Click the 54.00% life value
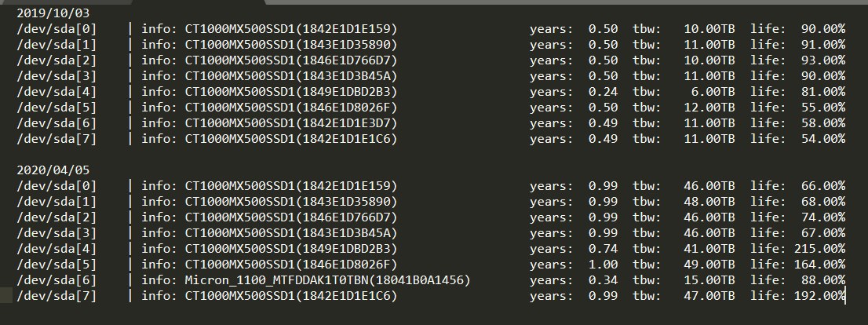The image size is (868, 325). tap(822, 138)
